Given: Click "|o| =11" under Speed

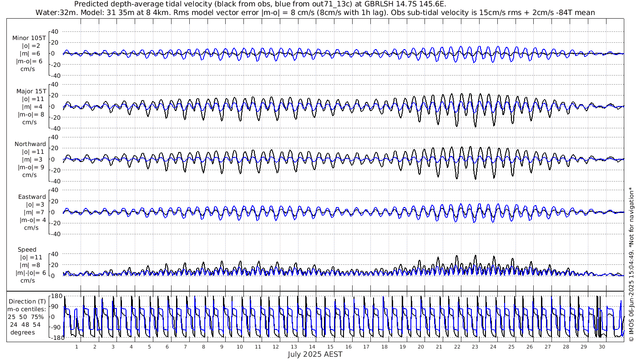Looking at the screenshot, I should (31, 257).
